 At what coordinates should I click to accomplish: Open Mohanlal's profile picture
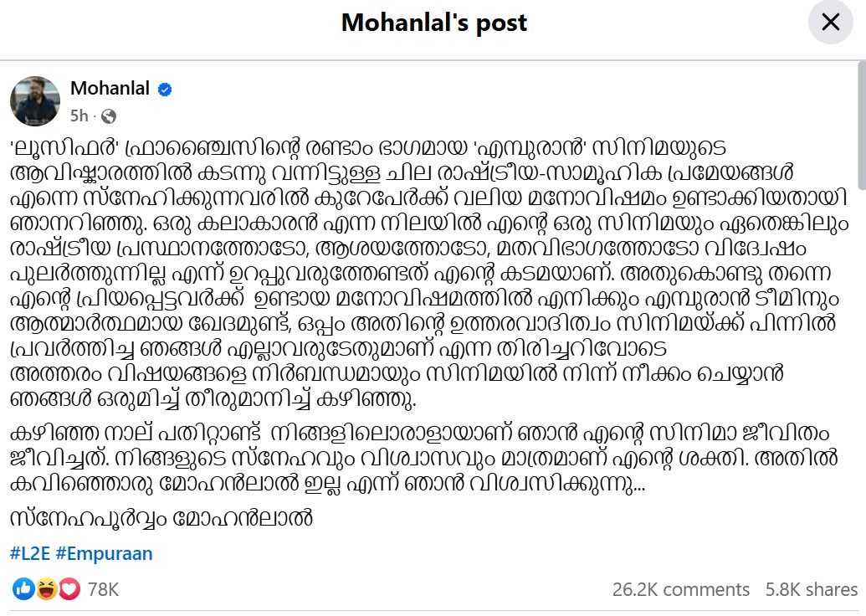click(35, 101)
